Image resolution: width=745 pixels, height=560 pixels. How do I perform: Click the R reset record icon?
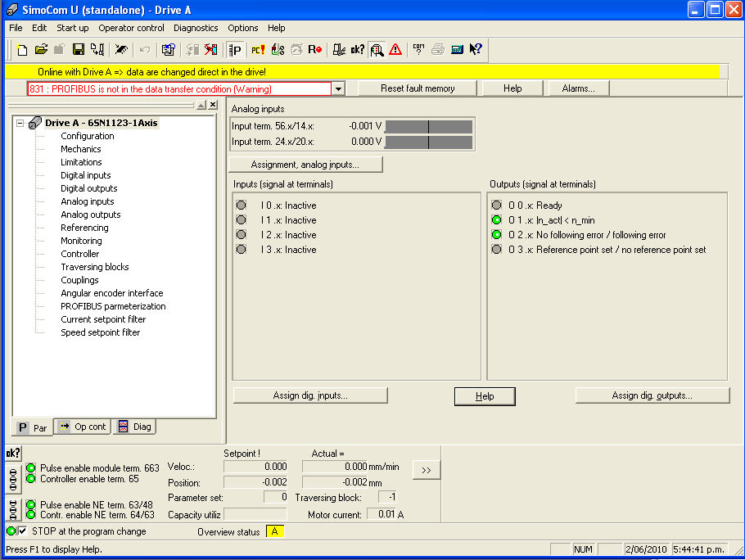coord(315,49)
